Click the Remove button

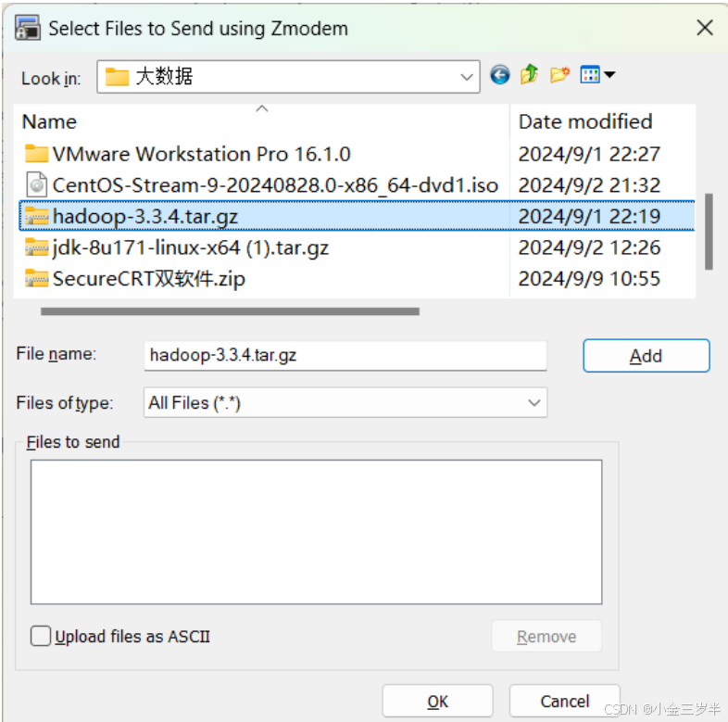tap(546, 636)
